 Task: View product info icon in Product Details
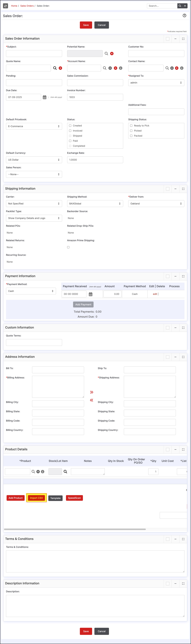[x=42, y=472]
